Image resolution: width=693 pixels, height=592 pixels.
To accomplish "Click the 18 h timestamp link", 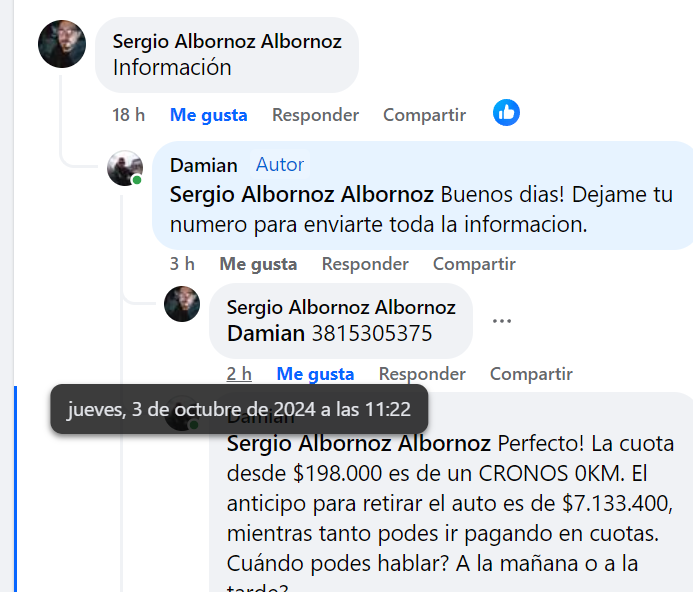I will point(128,115).
